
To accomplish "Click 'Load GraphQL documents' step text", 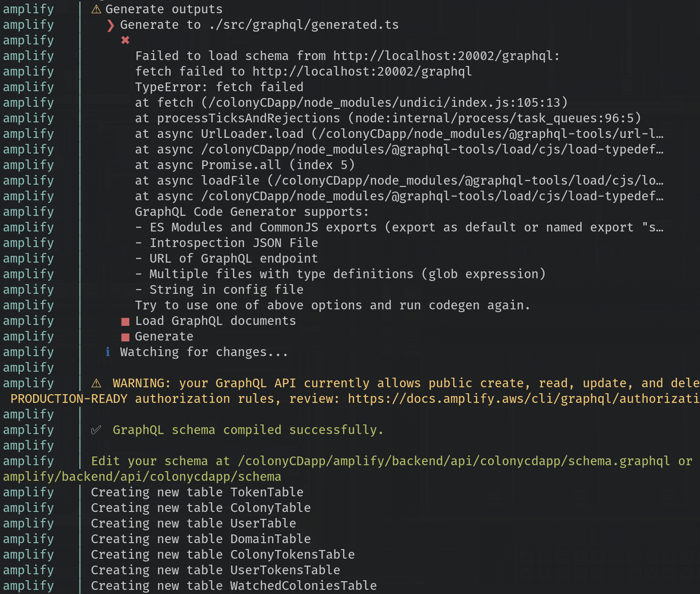I will coord(216,321).
